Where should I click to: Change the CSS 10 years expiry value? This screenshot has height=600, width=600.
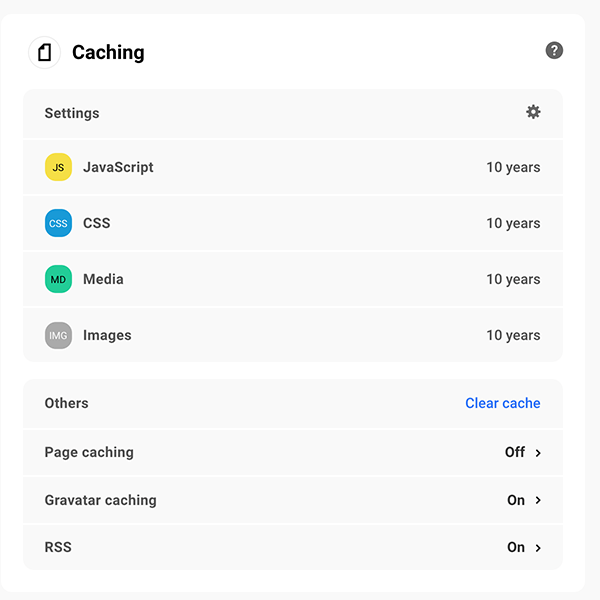point(513,223)
